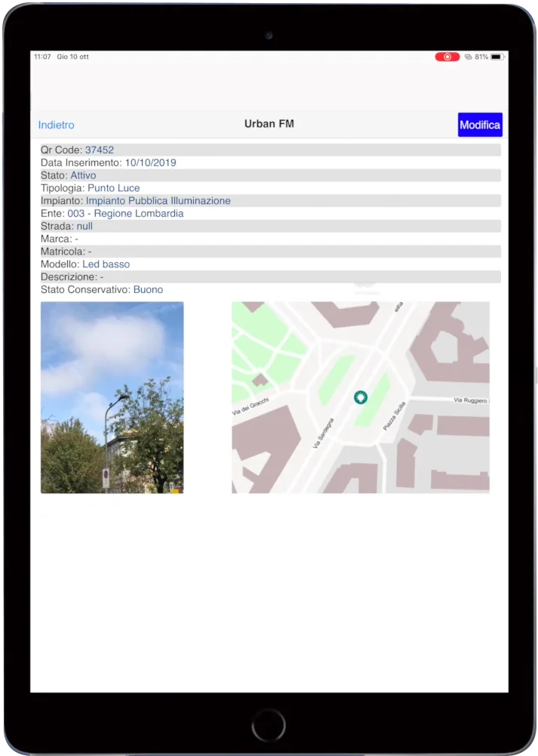This screenshot has height=756, width=538.
Task: Click the Matricola label row
Action: pyautogui.click(x=271, y=251)
